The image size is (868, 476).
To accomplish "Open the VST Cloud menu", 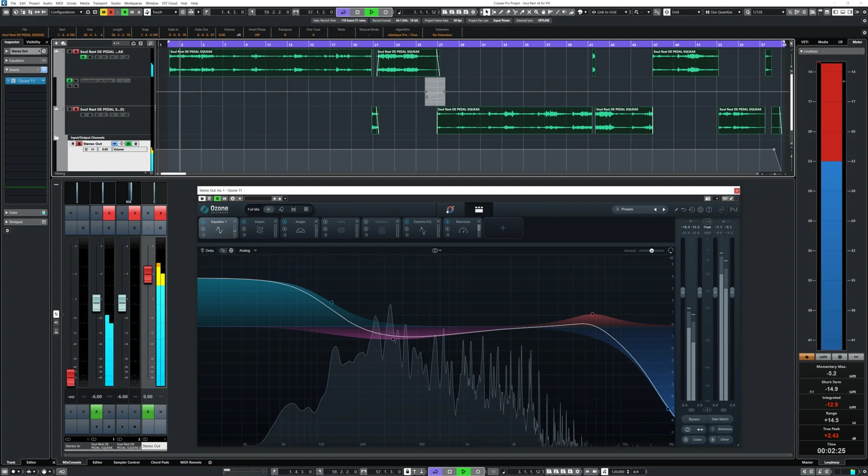I will [169, 3].
